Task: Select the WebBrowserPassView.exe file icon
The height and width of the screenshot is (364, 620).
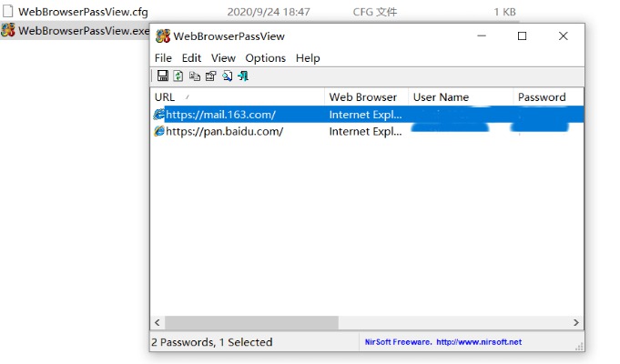Action: click(8, 30)
